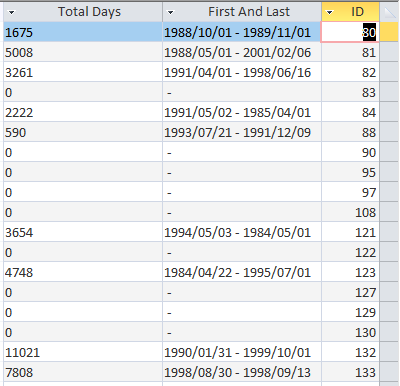Select the row selector for ID 84
This screenshot has height=386, width=400.
(389, 112)
